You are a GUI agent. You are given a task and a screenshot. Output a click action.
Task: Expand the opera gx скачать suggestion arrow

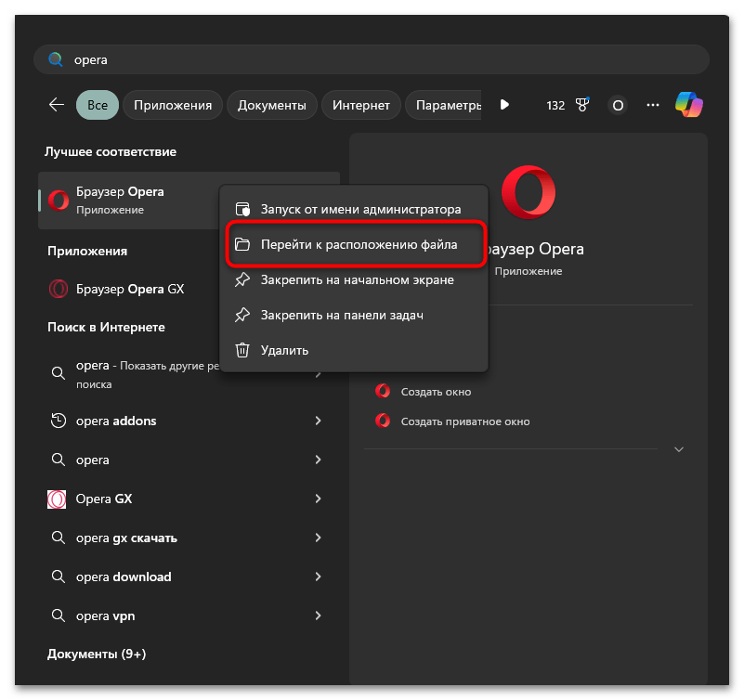click(318, 538)
